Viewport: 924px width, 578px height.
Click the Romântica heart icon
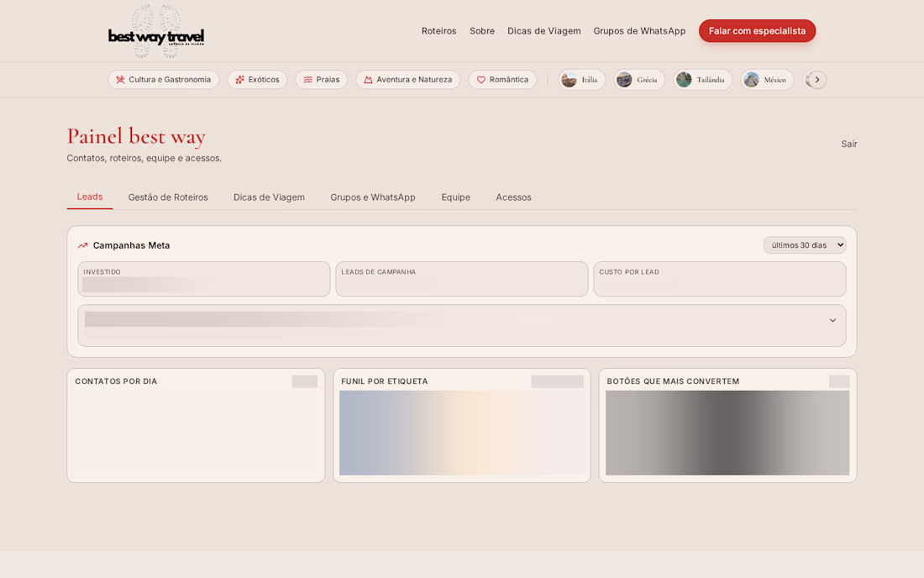[x=480, y=80]
